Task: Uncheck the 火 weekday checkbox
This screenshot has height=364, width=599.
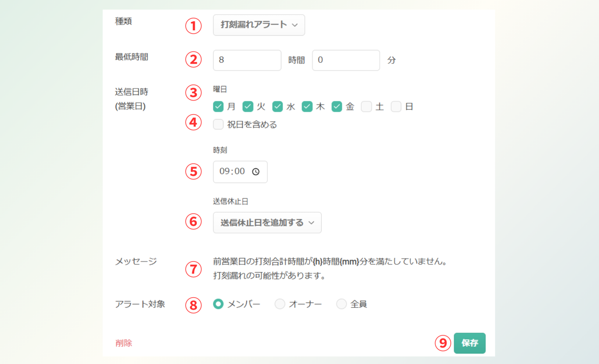Action: pos(248,107)
